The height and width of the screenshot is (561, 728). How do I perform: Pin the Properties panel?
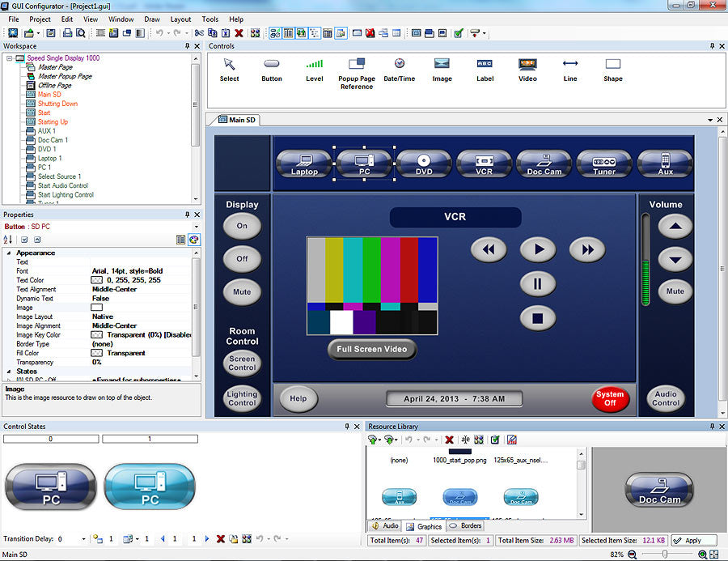tap(187, 215)
